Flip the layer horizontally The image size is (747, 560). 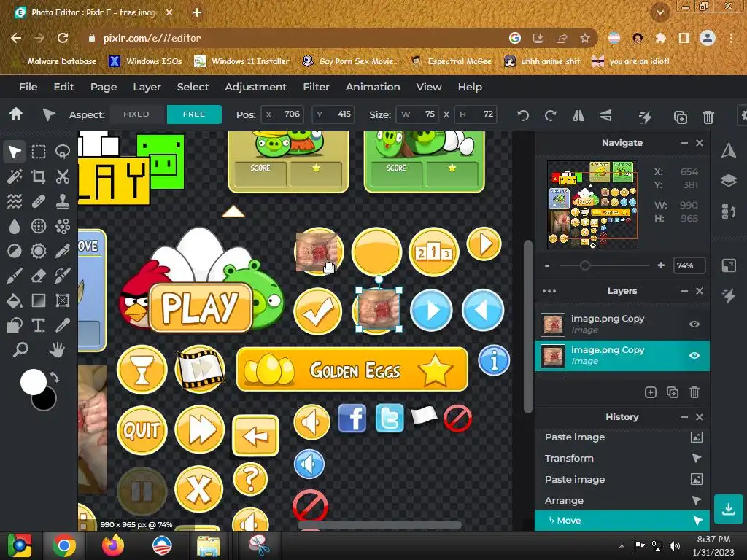578,116
